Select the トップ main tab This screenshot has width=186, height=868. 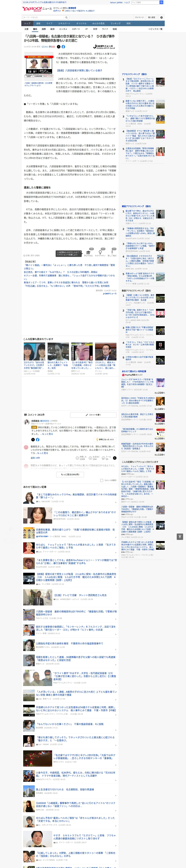click(x=27, y=24)
